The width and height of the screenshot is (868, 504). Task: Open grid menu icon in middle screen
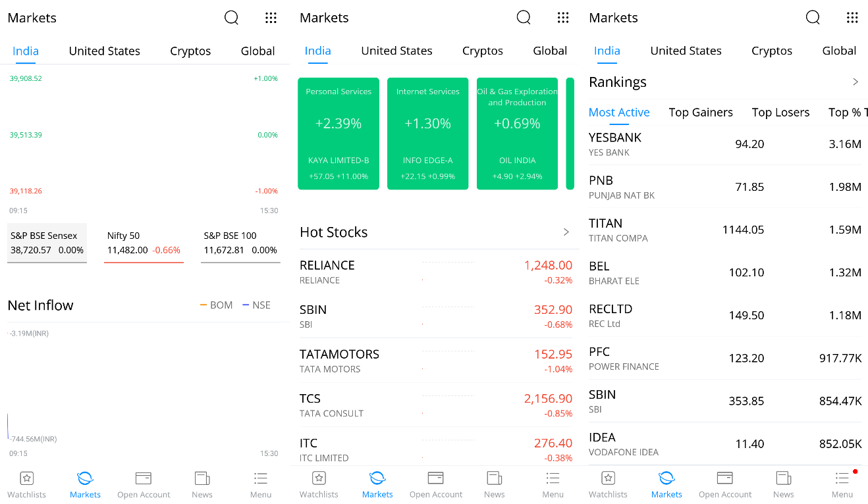point(563,18)
